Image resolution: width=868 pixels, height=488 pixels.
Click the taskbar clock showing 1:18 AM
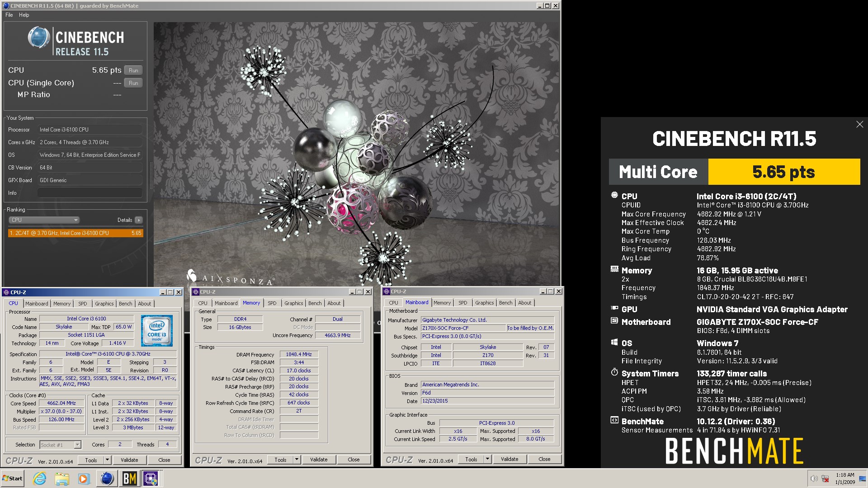pyautogui.click(x=845, y=479)
